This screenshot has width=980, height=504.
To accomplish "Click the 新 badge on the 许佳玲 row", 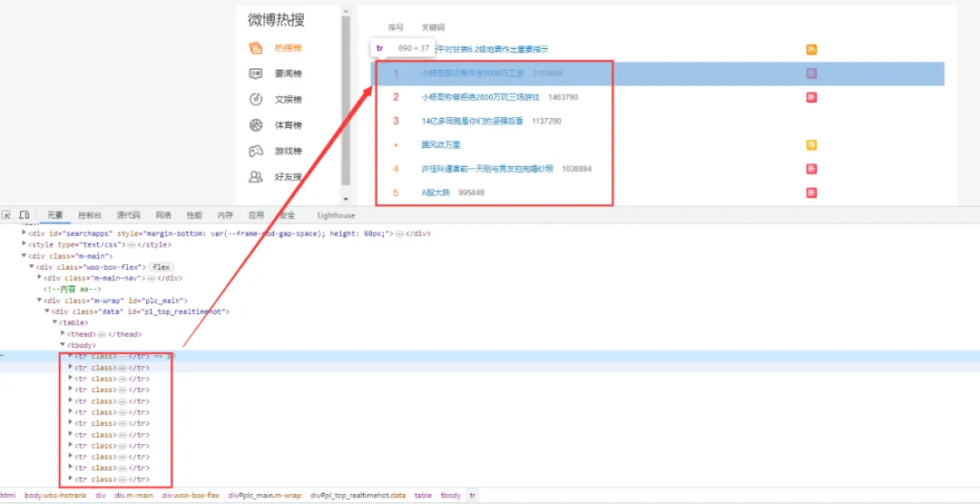I will [x=811, y=169].
